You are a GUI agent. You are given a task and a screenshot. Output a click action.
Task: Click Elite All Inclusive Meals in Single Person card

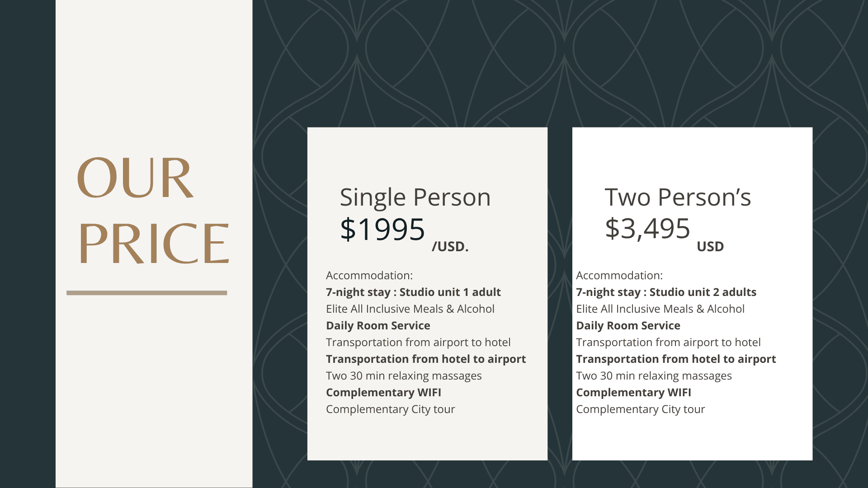click(410, 309)
